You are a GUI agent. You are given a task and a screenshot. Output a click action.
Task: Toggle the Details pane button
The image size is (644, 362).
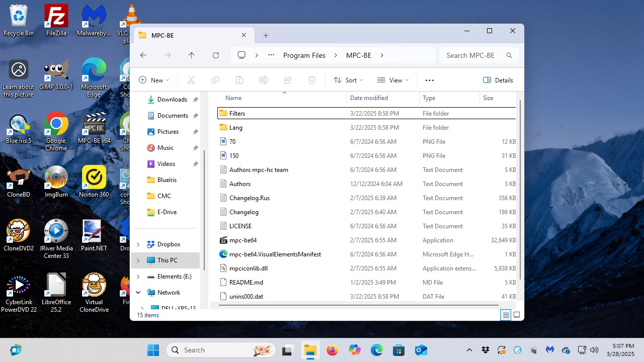tap(498, 80)
